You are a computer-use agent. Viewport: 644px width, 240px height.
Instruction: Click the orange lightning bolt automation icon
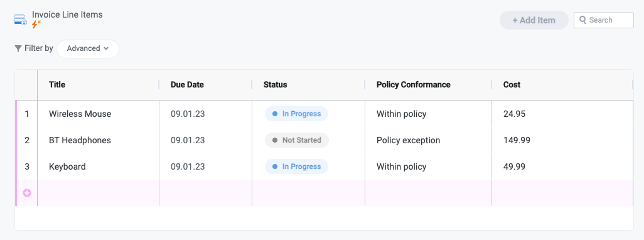point(36,25)
